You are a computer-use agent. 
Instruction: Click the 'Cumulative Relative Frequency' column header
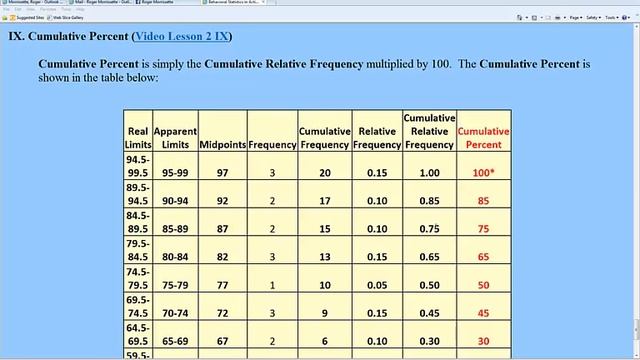[429, 131]
